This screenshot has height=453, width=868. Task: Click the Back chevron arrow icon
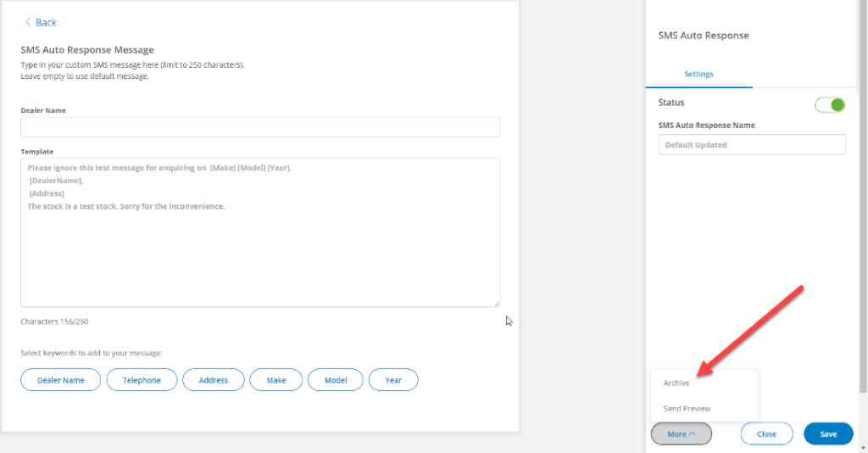point(27,22)
